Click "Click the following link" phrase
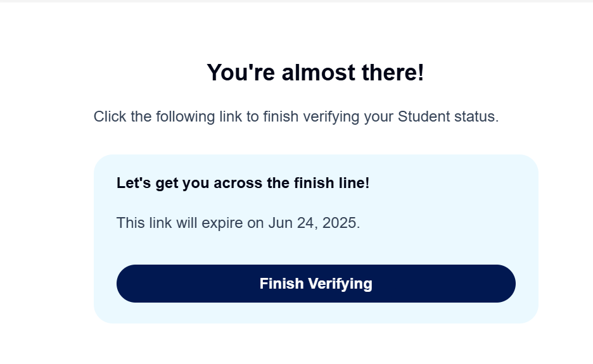This screenshot has height=364, width=593. tap(167, 117)
